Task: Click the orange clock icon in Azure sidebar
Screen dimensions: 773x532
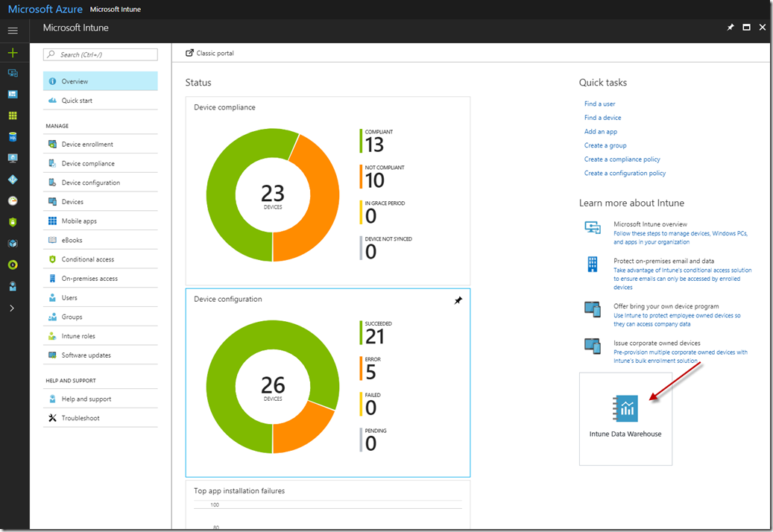Action: pos(13,200)
